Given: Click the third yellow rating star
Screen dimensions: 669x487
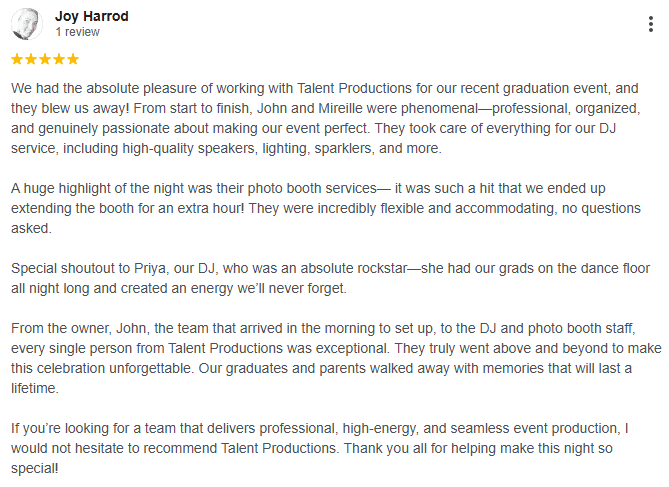Looking at the screenshot, I should (x=45, y=59).
